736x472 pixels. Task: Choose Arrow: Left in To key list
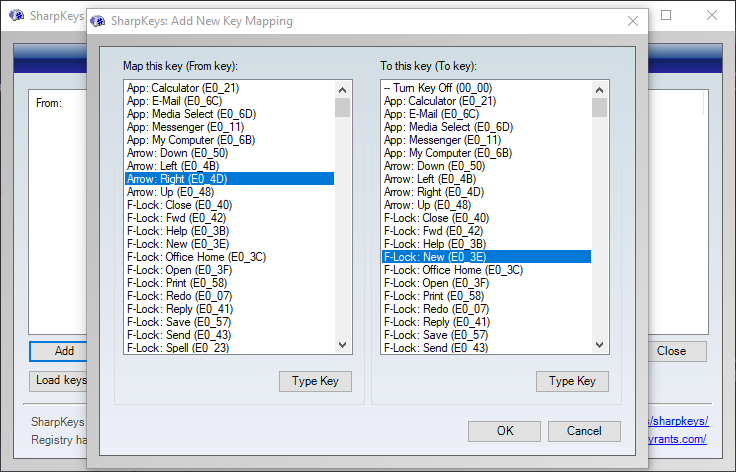487,179
